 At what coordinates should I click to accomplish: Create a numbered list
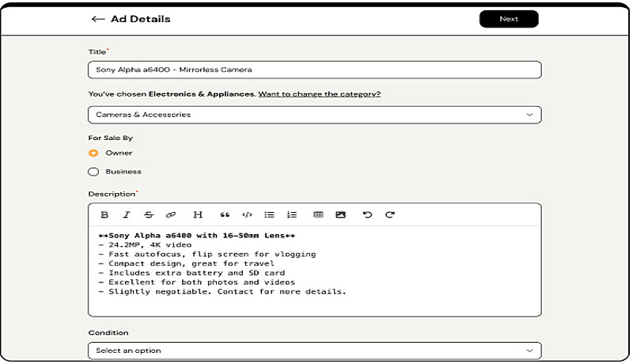tap(291, 214)
